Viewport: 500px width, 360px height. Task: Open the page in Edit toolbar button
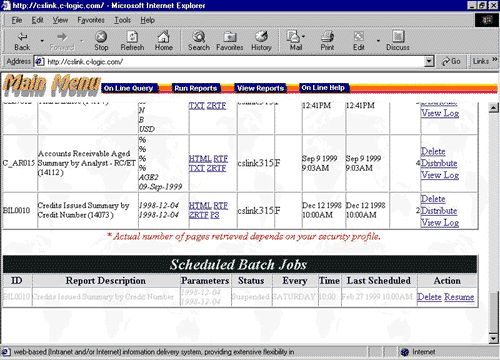click(x=359, y=41)
